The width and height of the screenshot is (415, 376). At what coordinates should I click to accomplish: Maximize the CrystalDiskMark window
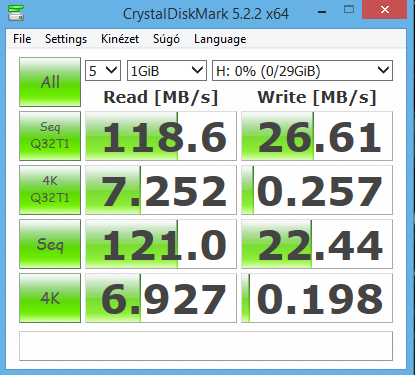(349, 10)
